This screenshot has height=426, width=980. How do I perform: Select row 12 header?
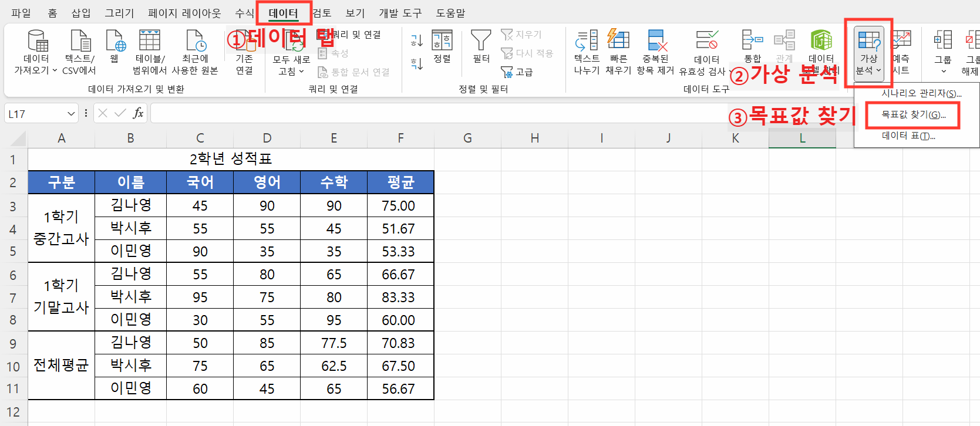(14, 412)
